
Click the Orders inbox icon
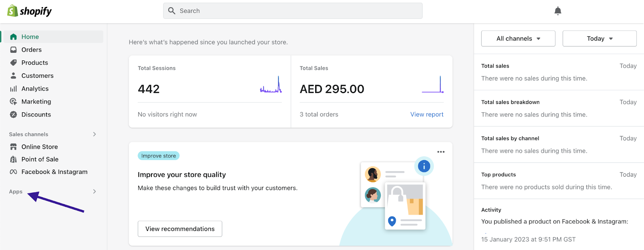click(13, 50)
